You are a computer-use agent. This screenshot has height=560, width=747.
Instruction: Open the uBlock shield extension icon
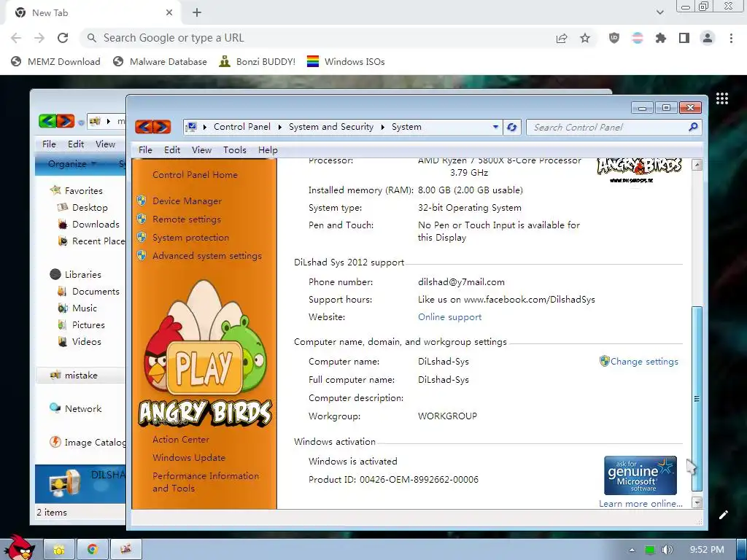[614, 38]
